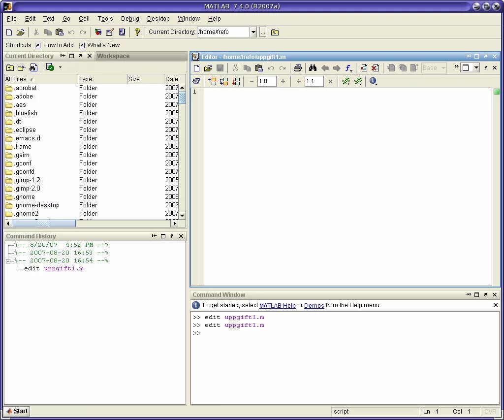The width and height of the screenshot is (504, 420).
Task: Print the document from Editor toolbar
Action: (x=298, y=68)
